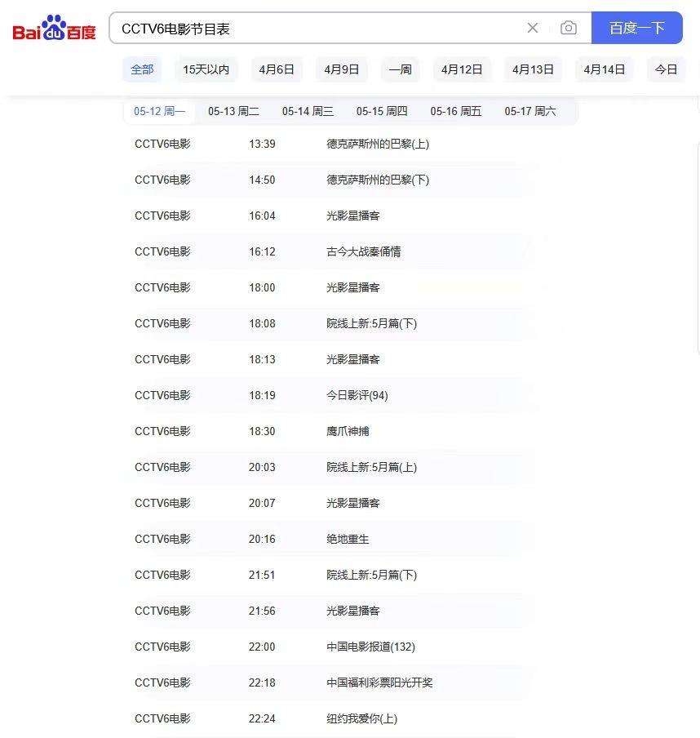Click program 今日影评(94)
Viewport: 700px width, 738px height.
click(357, 395)
